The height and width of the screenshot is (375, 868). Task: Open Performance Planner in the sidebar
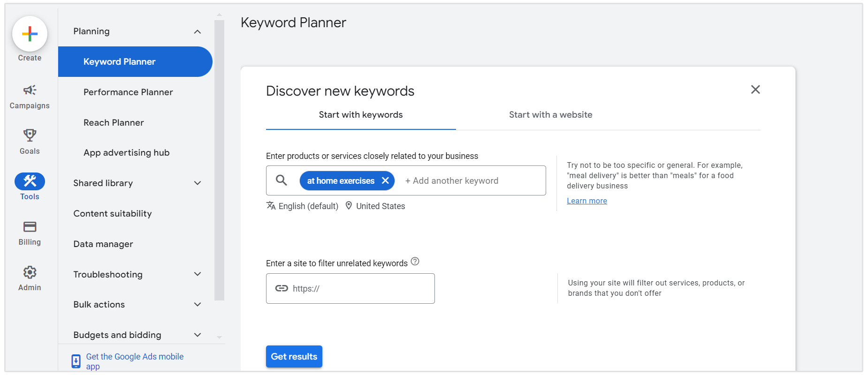(x=128, y=92)
